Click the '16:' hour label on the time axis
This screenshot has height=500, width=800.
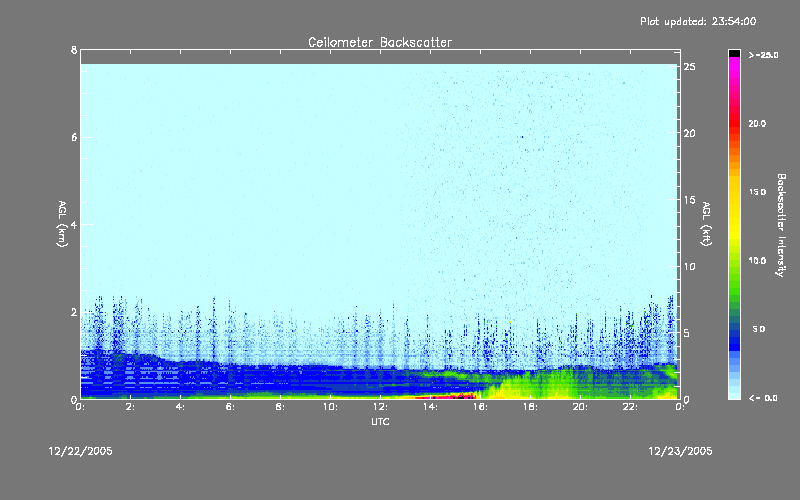[x=481, y=407]
